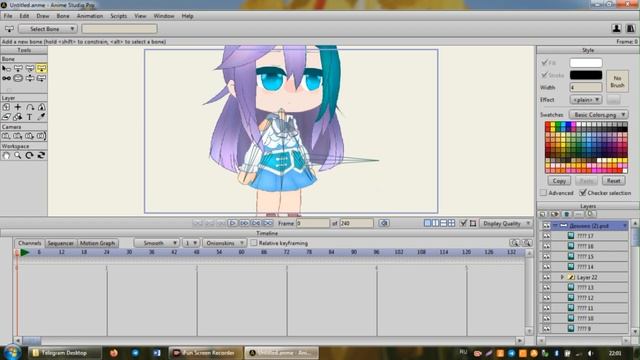Click the white Fill color swatch
This screenshot has height=360, width=640.
586,63
